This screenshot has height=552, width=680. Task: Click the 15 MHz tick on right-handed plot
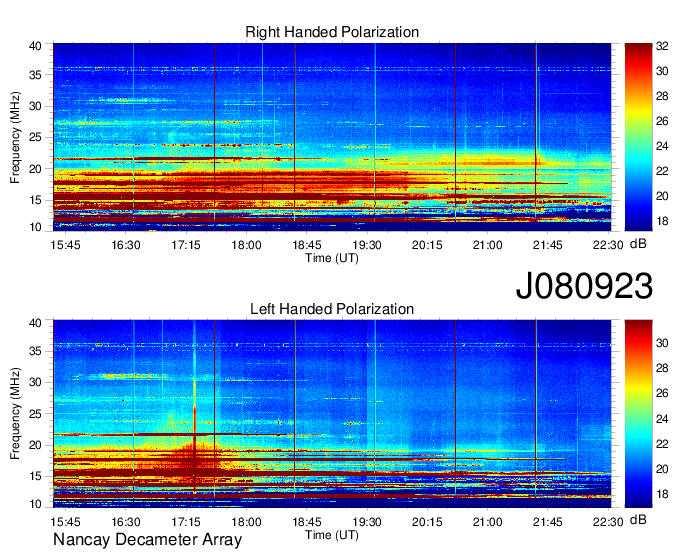click(x=35, y=200)
